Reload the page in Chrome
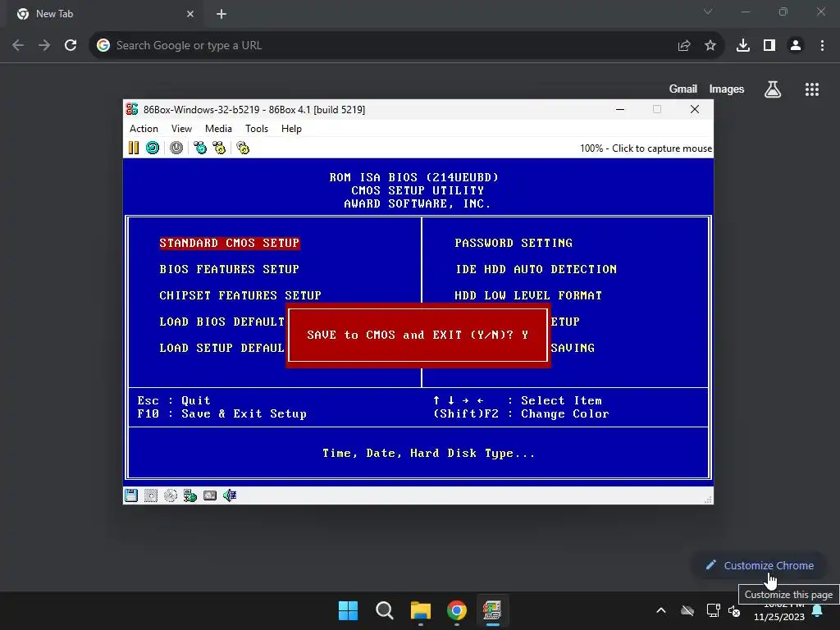The image size is (840, 630). tap(71, 46)
